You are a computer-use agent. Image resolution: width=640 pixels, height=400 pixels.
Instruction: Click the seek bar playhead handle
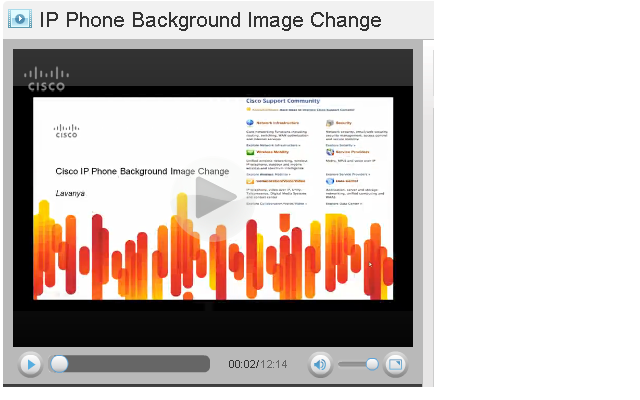(x=59, y=364)
